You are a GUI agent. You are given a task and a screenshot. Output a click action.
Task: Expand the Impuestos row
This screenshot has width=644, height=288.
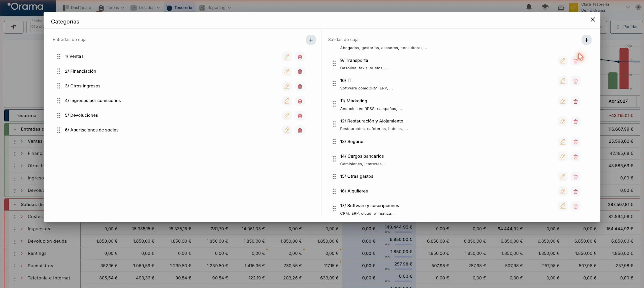point(22,229)
